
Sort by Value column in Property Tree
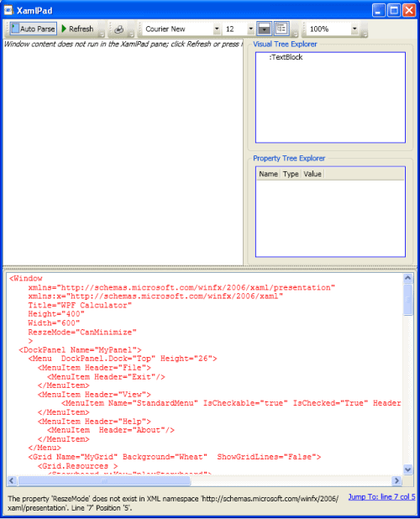312,174
